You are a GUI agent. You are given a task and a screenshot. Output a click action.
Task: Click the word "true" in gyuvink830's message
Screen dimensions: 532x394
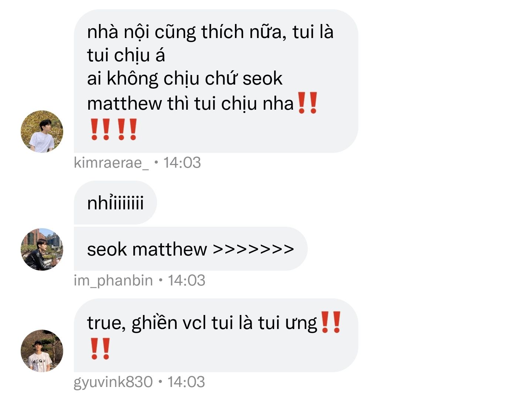click(105, 323)
